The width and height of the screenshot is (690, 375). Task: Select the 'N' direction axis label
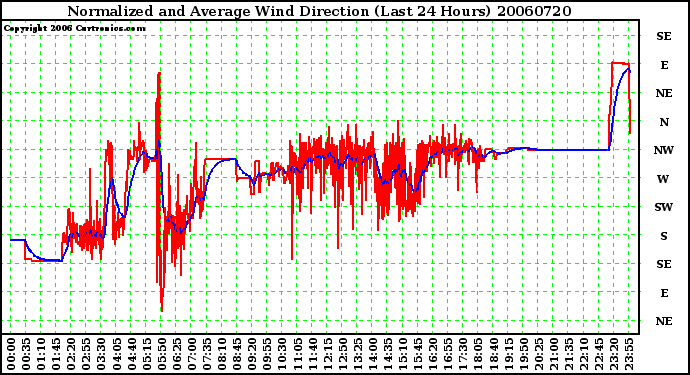point(664,122)
